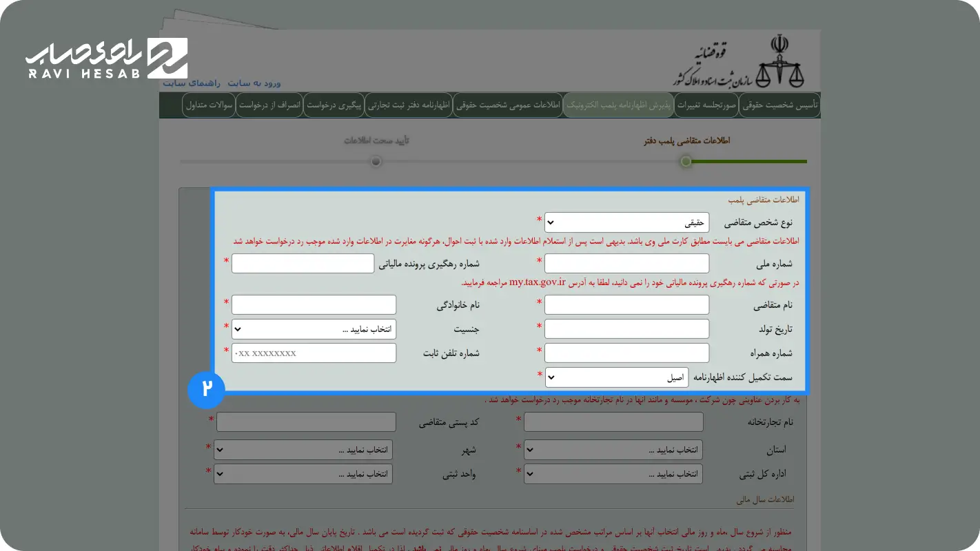
Task: Click the کد پستی متقاضی label
Action: tap(449, 422)
